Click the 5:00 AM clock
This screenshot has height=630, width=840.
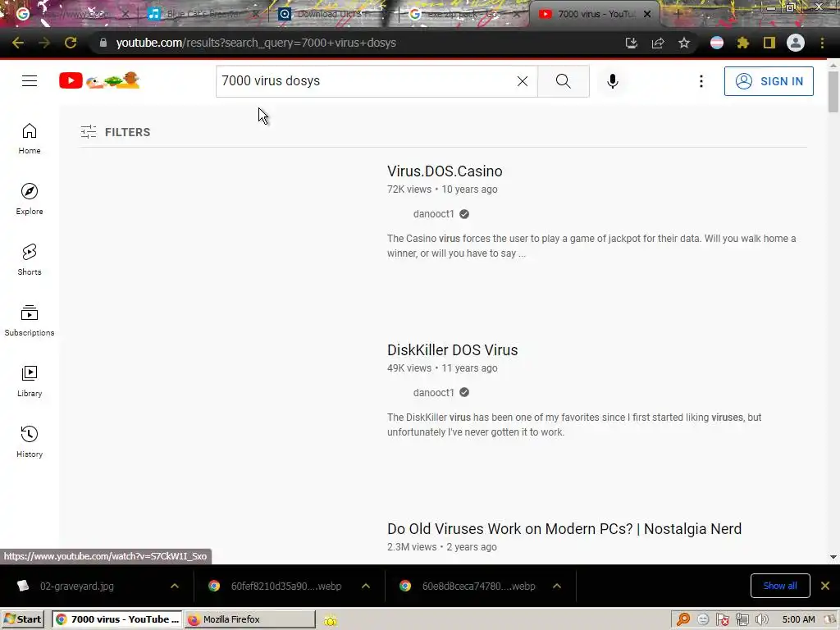[x=798, y=620]
